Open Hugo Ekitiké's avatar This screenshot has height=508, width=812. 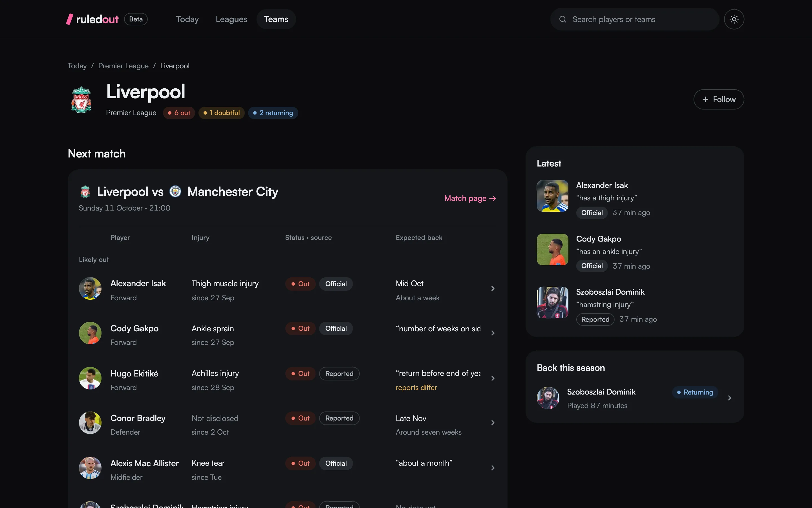[x=90, y=378]
